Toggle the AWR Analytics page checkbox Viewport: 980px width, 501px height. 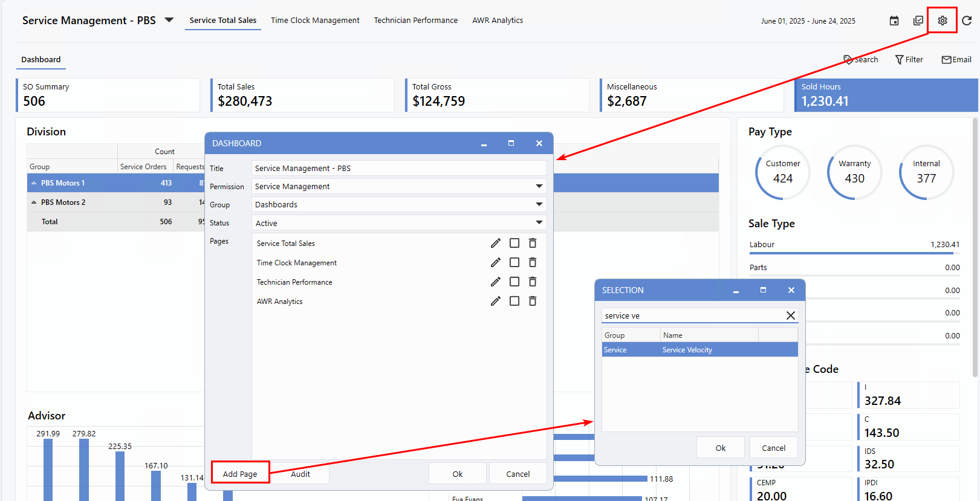(x=514, y=301)
